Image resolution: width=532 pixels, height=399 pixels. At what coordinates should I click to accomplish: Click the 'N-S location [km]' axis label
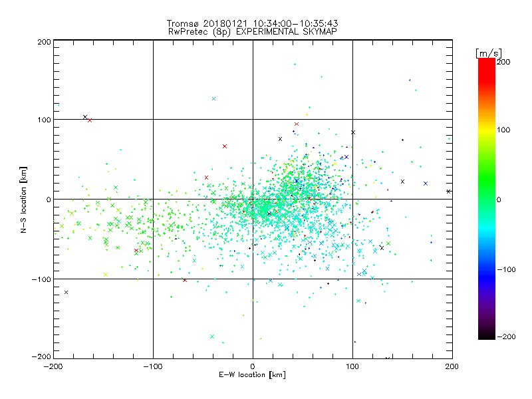(x=23, y=199)
